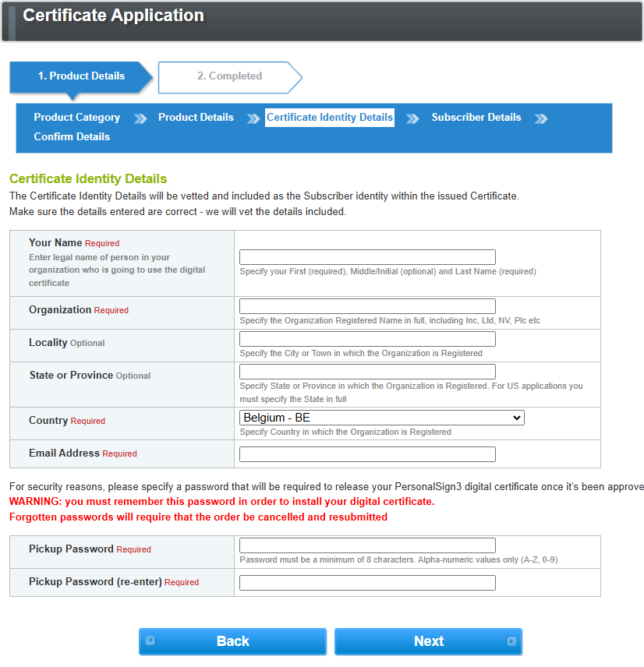Focus the Organization text field

(367, 306)
